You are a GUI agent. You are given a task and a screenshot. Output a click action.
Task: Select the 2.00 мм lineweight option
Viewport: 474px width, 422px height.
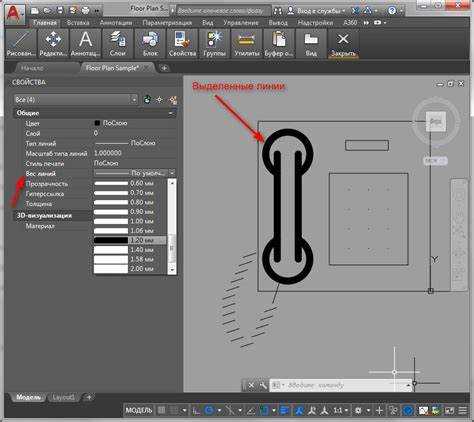[x=129, y=269]
